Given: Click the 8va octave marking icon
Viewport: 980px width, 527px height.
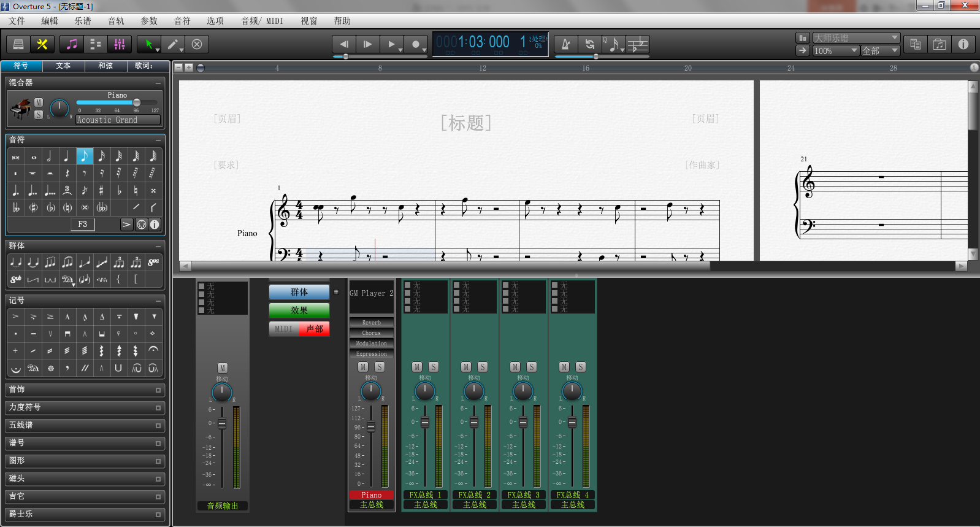Looking at the screenshot, I should pyautogui.click(x=153, y=262).
